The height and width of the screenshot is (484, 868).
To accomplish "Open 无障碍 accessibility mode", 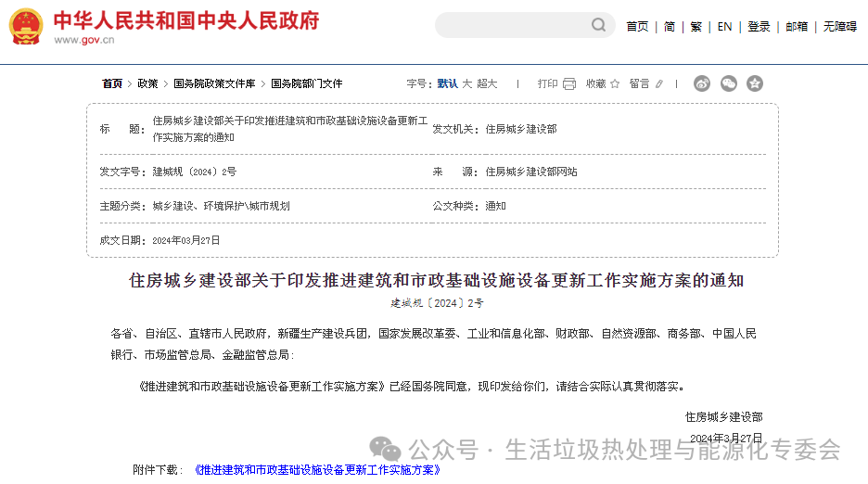I will tap(840, 27).
